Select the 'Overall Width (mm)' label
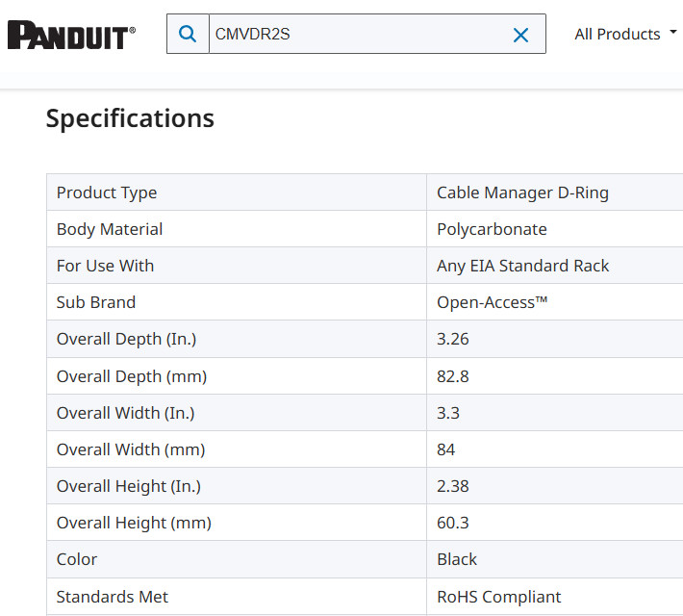The width and height of the screenshot is (683, 616). 131,449
